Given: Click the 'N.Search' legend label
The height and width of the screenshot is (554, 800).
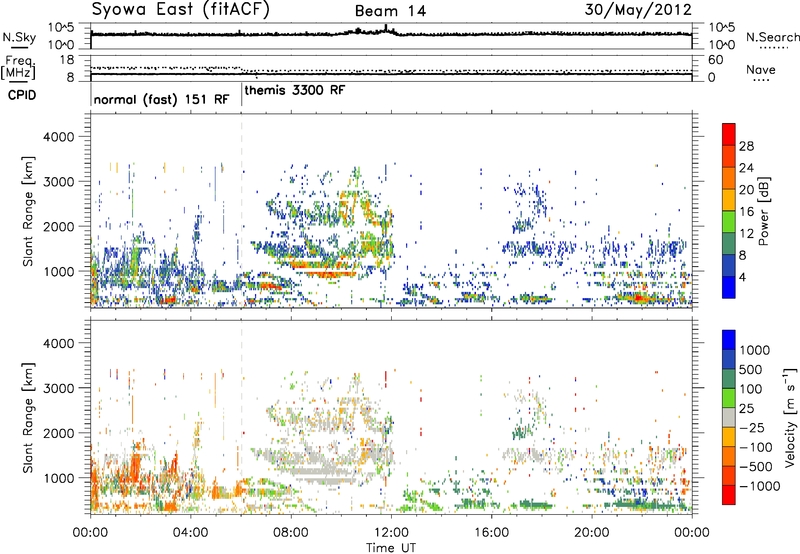Looking at the screenshot, I should coord(772,37).
